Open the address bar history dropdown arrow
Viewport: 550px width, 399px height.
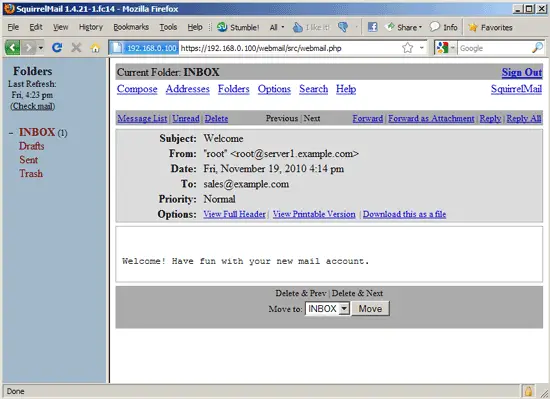click(x=422, y=48)
